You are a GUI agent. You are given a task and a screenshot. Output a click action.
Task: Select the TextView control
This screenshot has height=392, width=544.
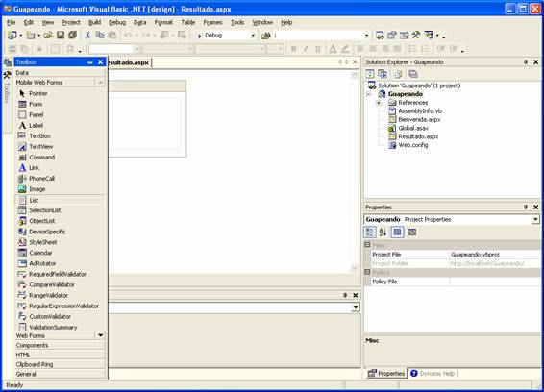(60, 147)
